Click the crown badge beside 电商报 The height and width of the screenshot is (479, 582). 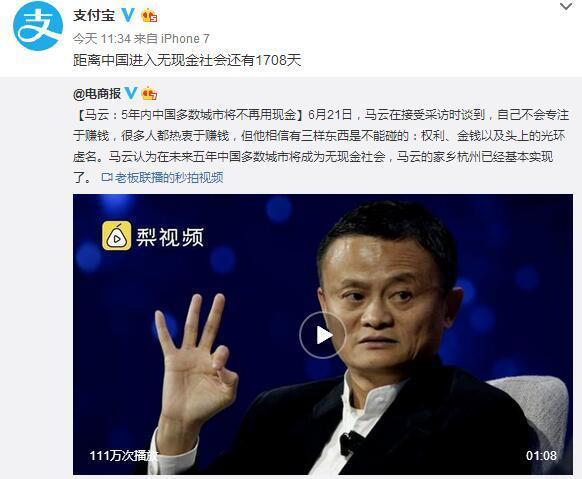pyautogui.click(x=150, y=93)
